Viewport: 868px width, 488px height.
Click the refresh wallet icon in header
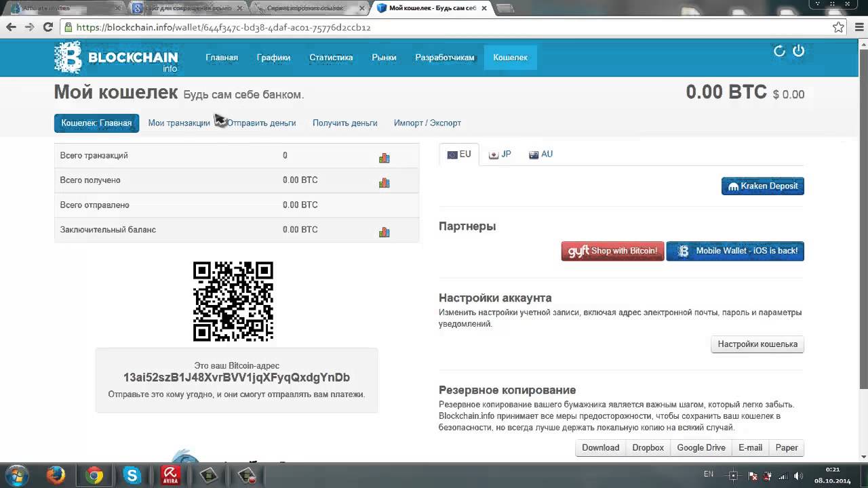pyautogui.click(x=779, y=51)
